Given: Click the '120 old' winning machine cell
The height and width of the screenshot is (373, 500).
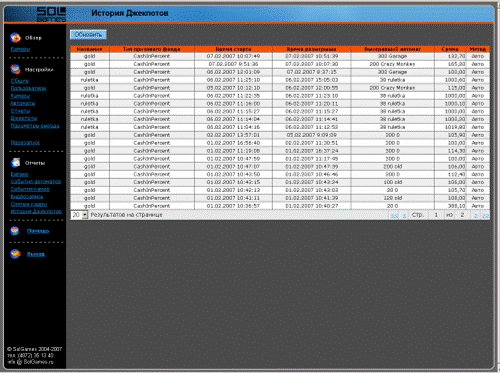Looking at the screenshot, I should (392, 198).
